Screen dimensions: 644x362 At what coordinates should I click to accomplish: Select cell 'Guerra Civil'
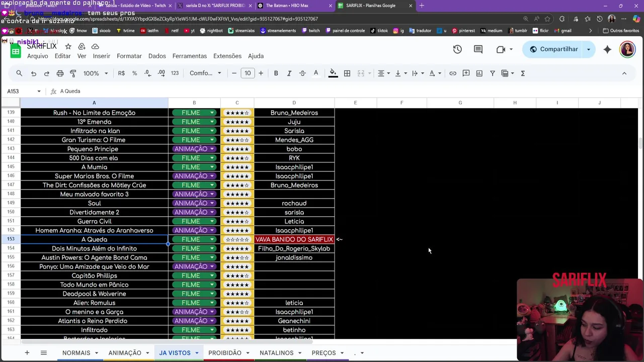point(94,221)
